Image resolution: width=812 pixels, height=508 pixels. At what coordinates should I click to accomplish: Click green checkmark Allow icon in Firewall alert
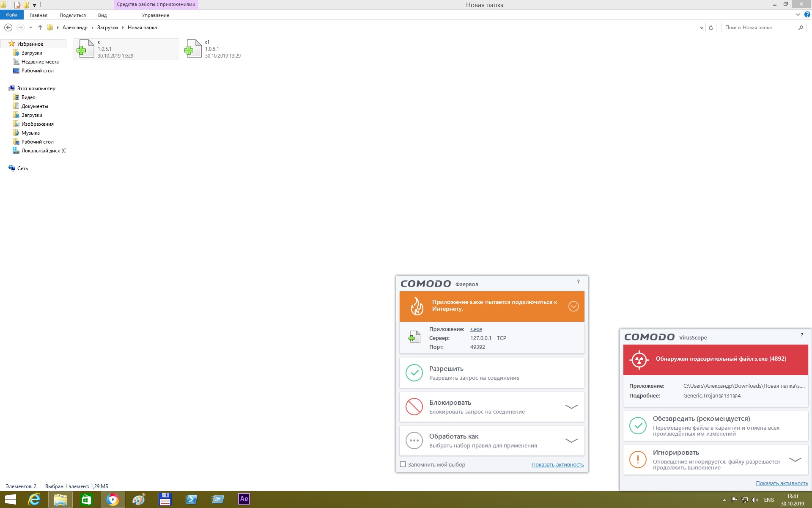click(414, 373)
